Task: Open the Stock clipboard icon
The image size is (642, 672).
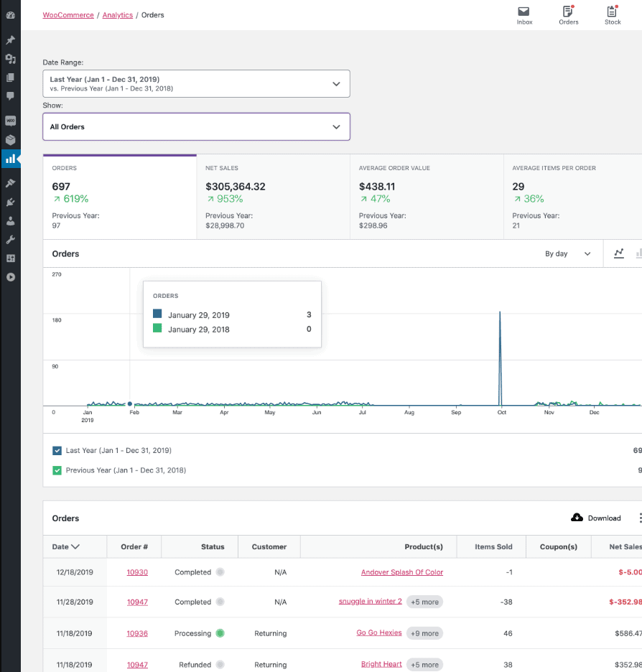Action: coord(612,11)
